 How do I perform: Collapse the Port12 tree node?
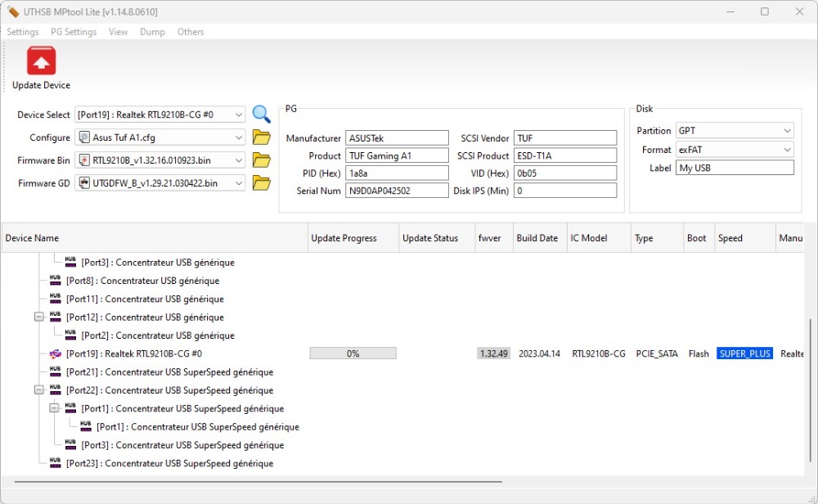39,317
